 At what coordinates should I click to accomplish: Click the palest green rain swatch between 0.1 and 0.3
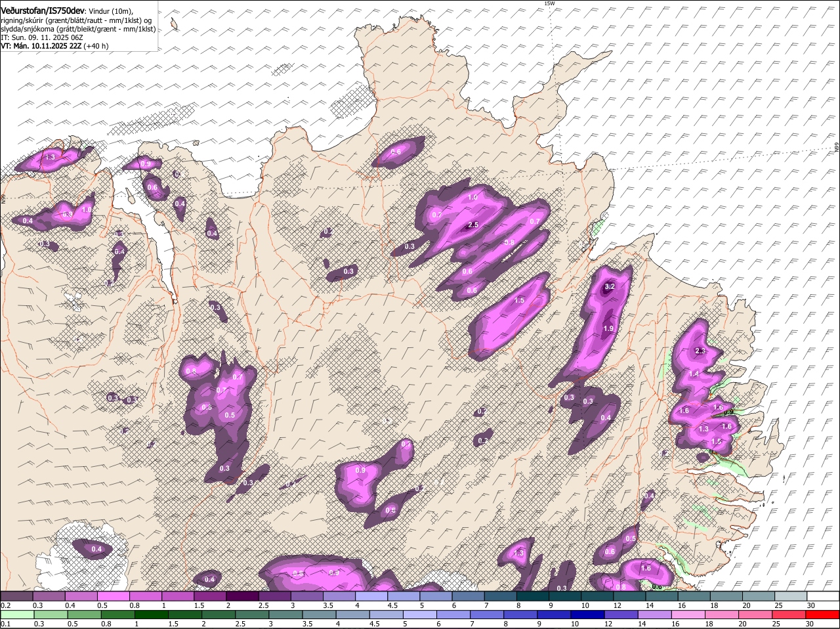[x=17, y=615]
